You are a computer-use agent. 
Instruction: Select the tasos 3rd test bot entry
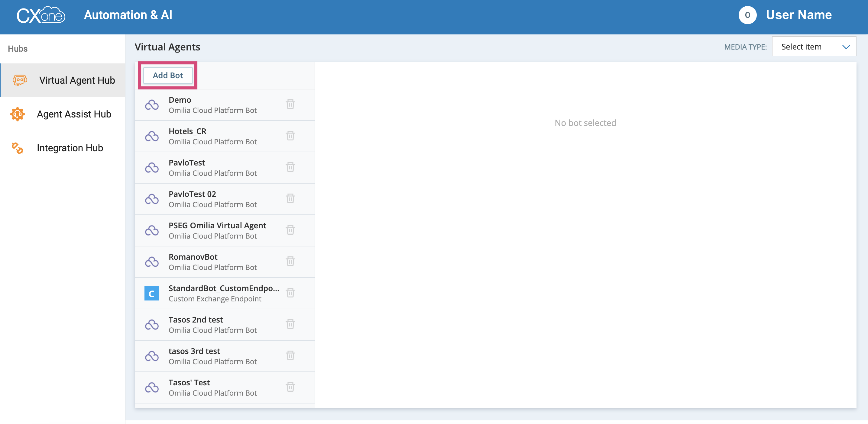[212, 356]
